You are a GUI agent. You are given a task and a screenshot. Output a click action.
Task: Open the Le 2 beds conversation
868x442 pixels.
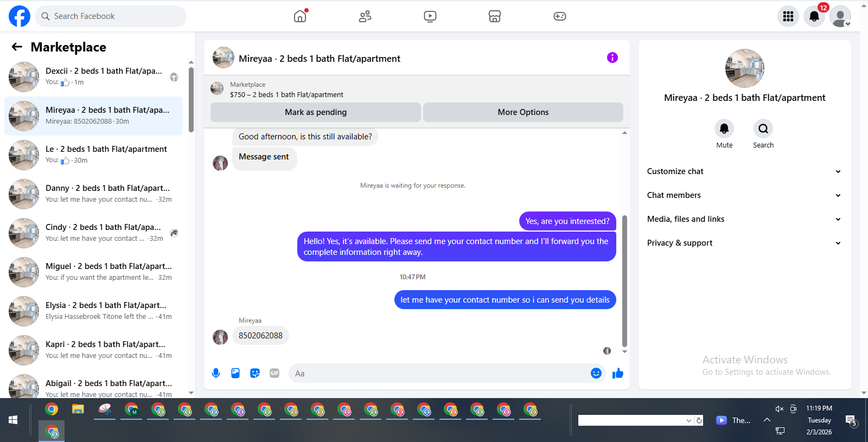pyautogui.click(x=93, y=155)
